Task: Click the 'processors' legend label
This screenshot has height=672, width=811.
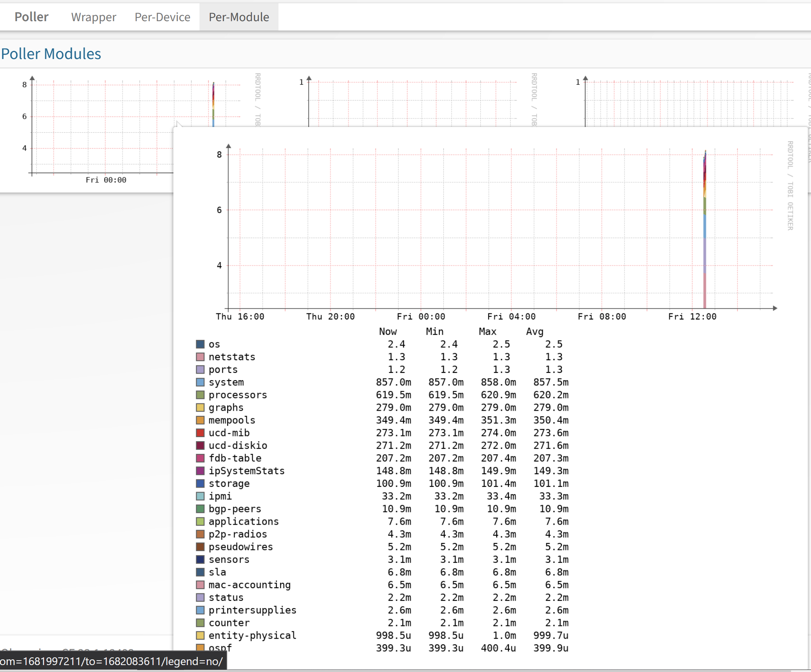Action: 238,395
